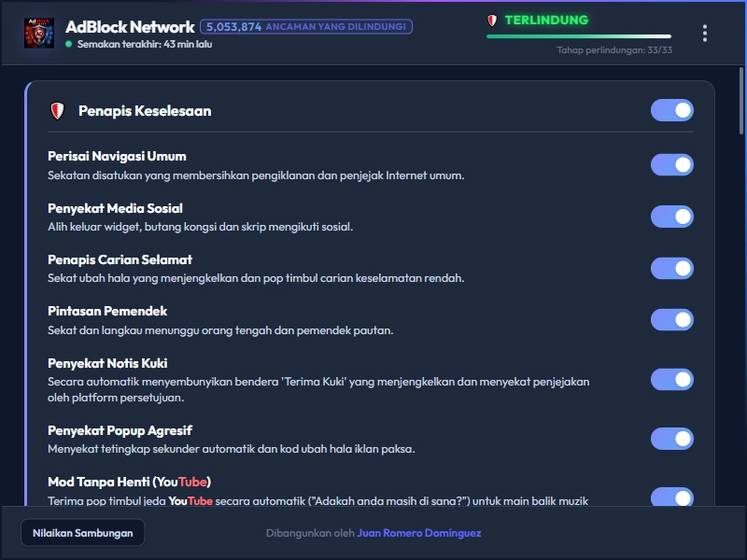Click the AdBlock Network logo icon
Screen dimensions: 747x560
pyautogui.click(x=39, y=34)
